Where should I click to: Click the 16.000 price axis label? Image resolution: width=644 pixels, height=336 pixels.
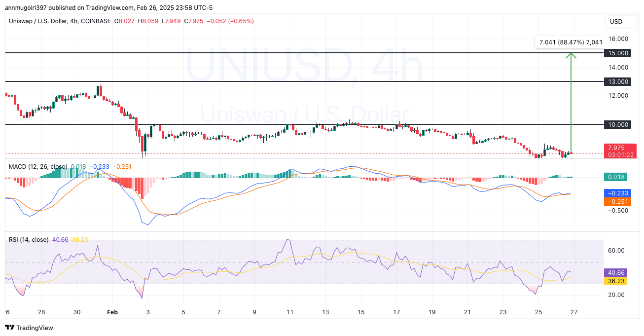point(618,39)
